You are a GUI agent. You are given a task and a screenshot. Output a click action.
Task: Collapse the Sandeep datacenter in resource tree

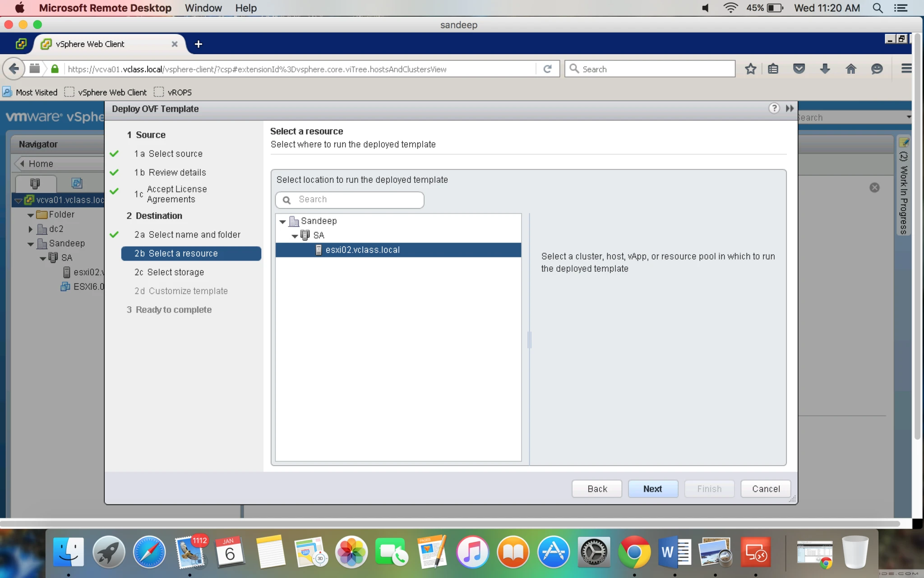coord(282,222)
